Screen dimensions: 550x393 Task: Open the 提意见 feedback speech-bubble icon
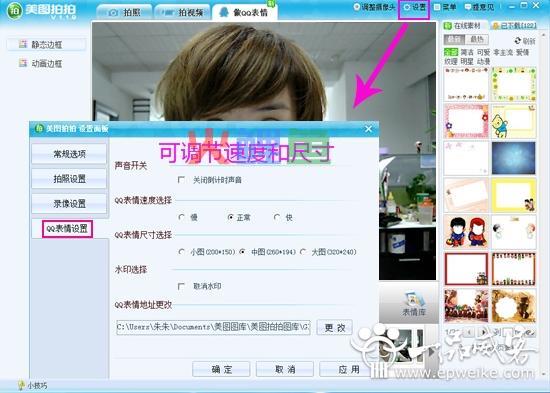tap(468, 7)
